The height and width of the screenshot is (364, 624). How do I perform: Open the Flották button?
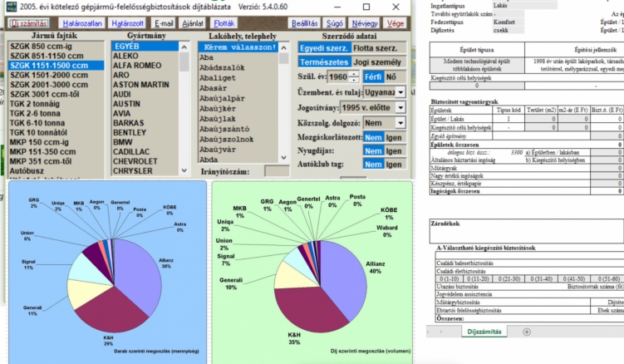click(224, 23)
